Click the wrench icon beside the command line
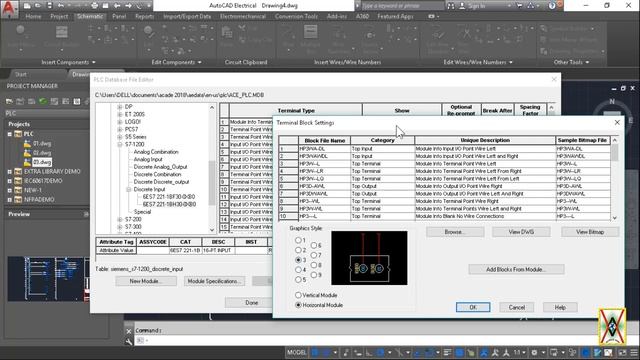 click(129, 341)
